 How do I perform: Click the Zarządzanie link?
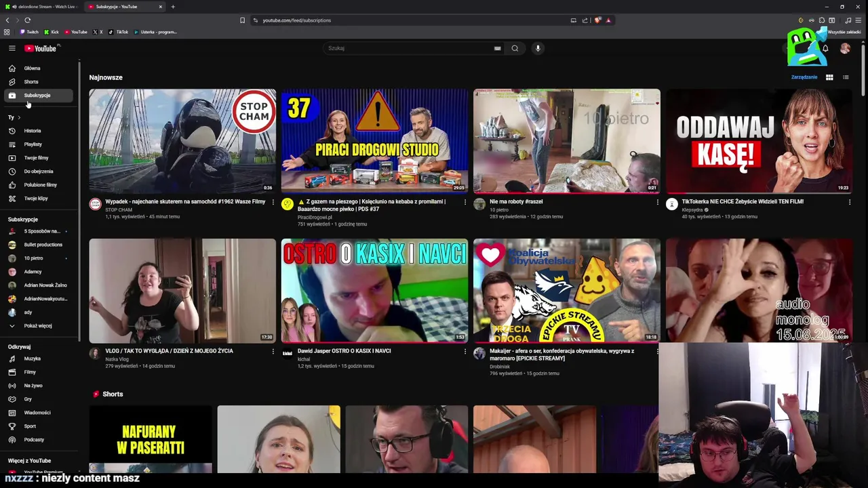(804, 77)
